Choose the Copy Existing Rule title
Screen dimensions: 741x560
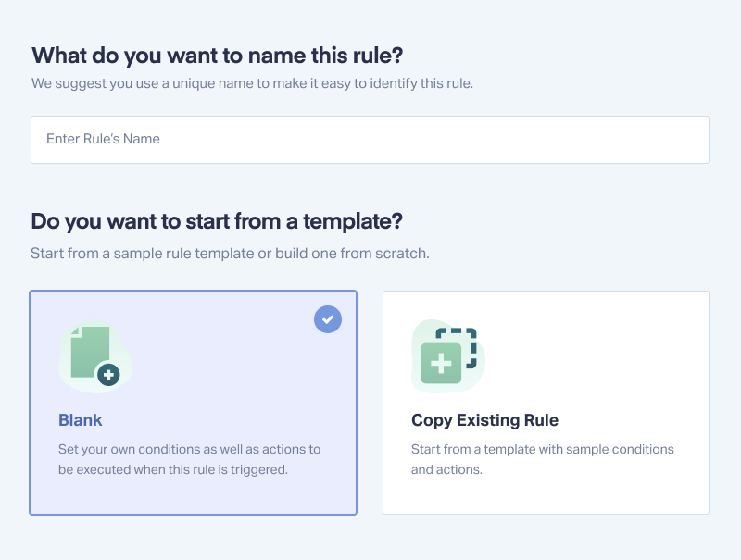coord(484,419)
